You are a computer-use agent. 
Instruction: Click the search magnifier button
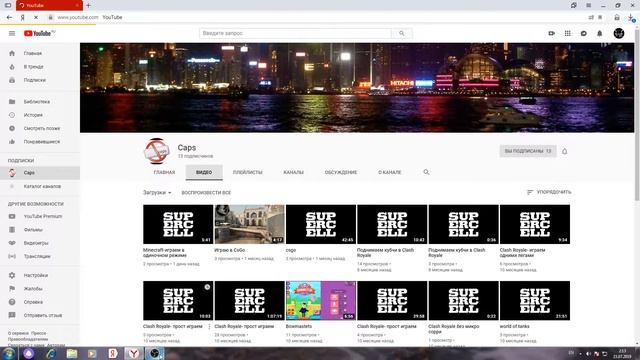[x=402, y=33]
